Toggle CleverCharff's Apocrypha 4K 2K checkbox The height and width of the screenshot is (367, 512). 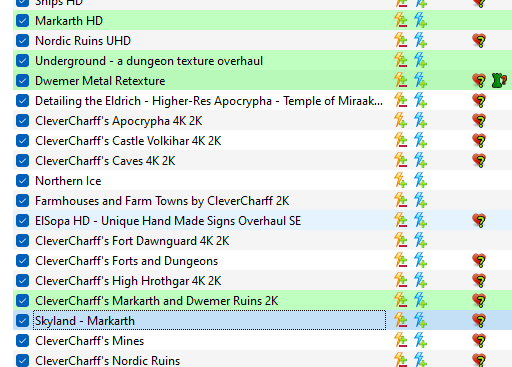(x=22, y=121)
